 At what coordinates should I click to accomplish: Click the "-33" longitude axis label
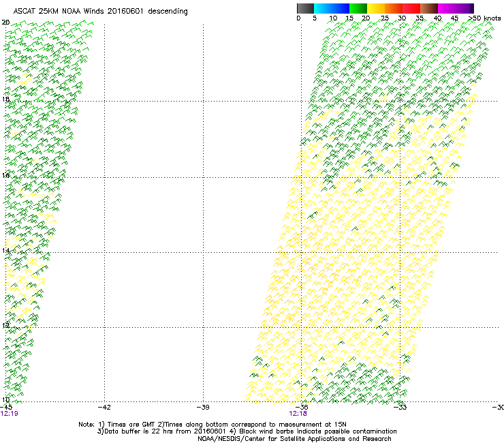(x=400, y=408)
